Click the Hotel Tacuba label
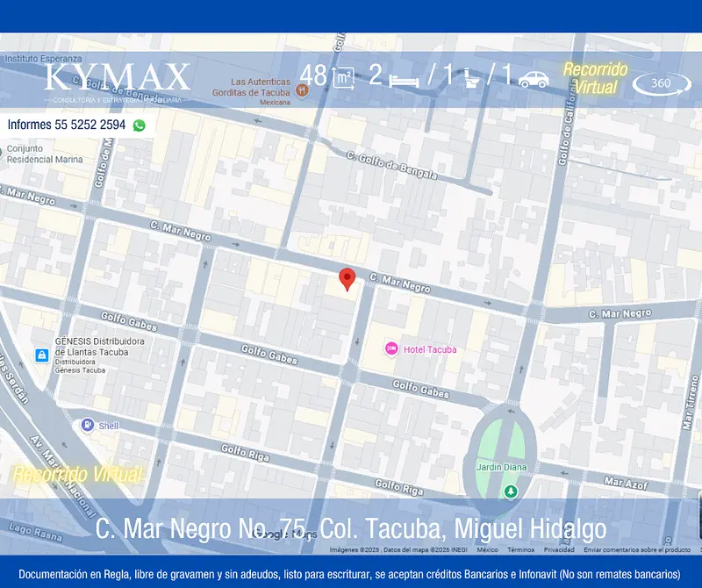 click(430, 349)
